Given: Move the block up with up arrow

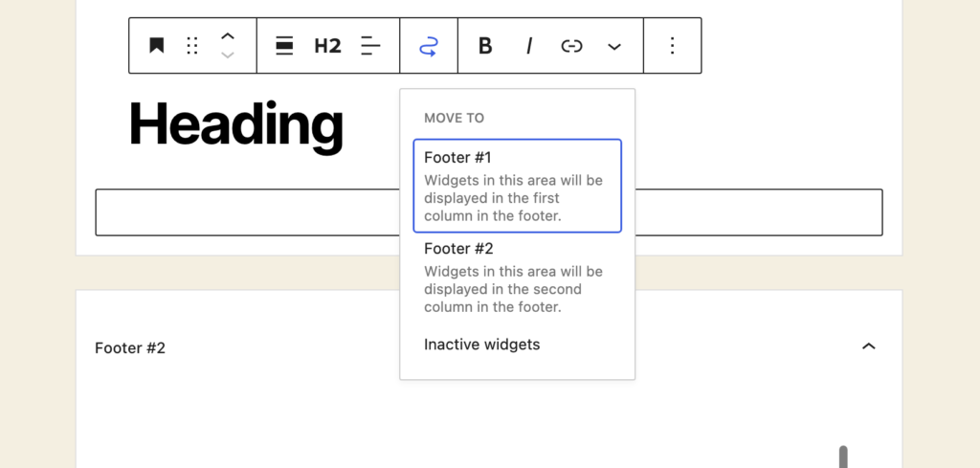Looking at the screenshot, I should click(228, 35).
